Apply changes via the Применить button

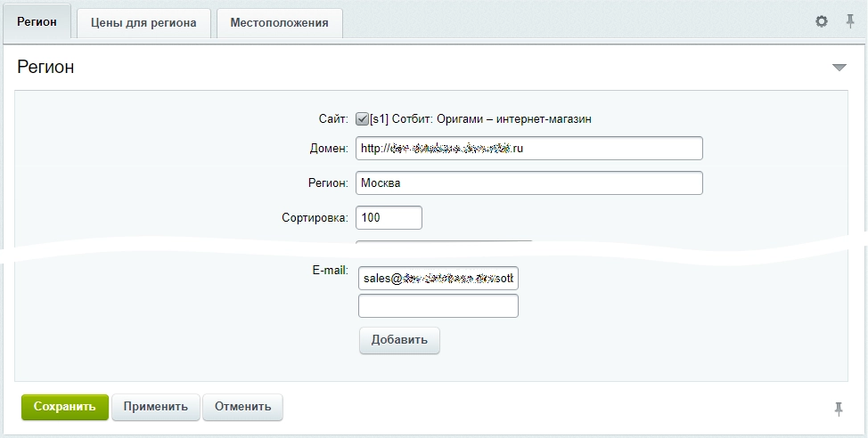pyautogui.click(x=156, y=407)
